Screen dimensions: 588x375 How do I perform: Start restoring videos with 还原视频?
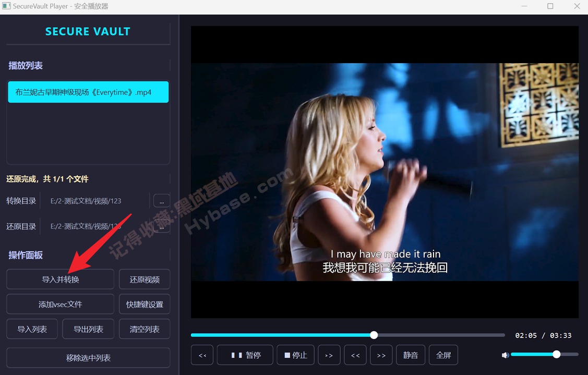(x=145, y=279)
